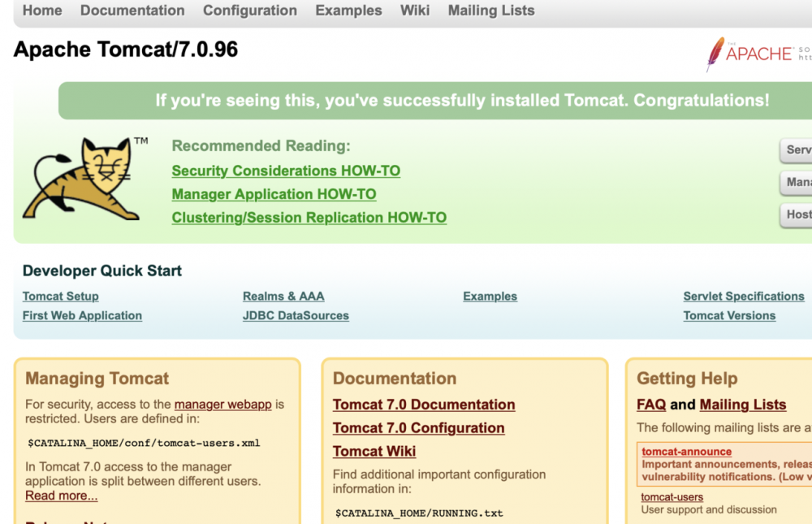Open the Tomcat Versions link
Viewport: 812px width, 524px height.
click(729, 316)
